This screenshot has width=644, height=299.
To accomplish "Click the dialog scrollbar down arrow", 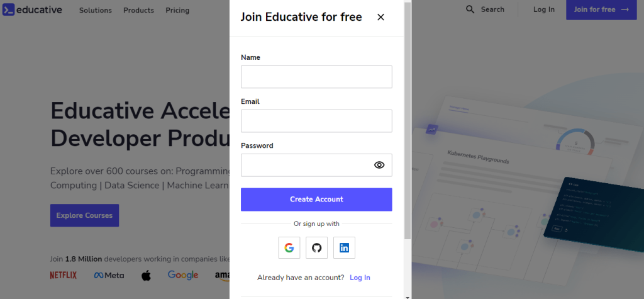I will click(408, 296).
